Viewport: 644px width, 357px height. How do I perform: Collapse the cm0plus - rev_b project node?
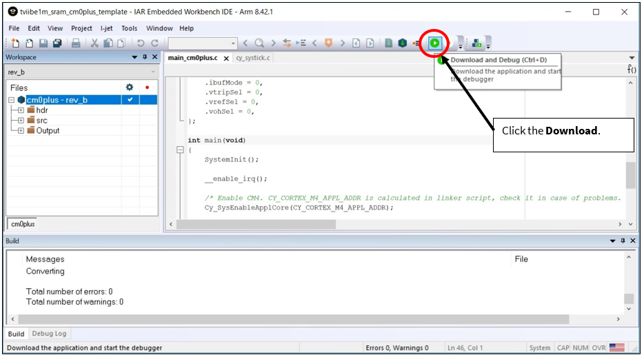[12, 100]
